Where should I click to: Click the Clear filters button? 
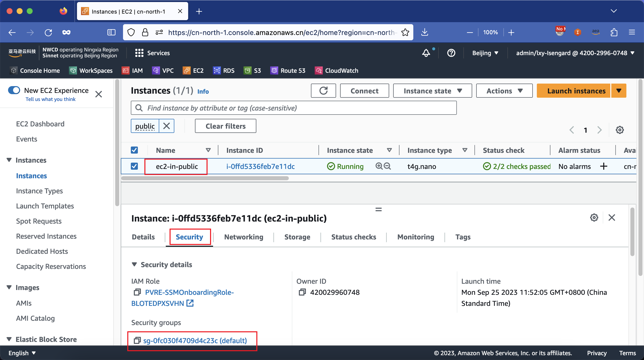pyautogui.click(x=225, y=126)
